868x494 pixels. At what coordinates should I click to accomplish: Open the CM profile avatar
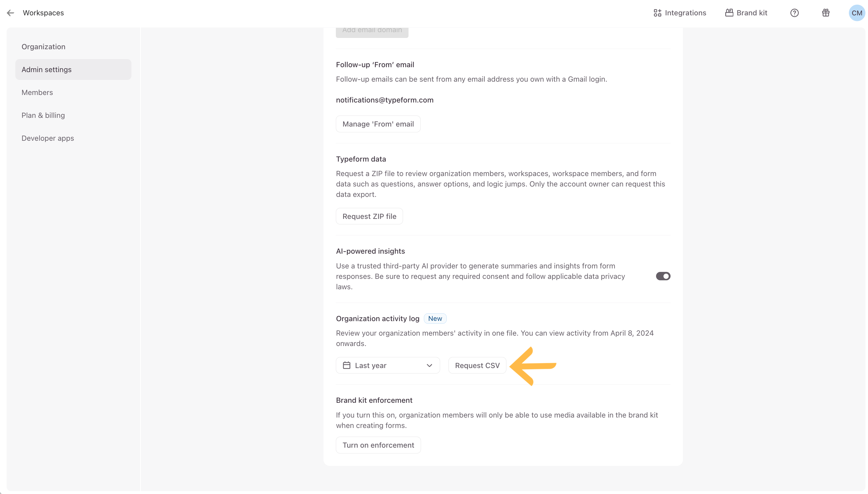pos(856,13)
